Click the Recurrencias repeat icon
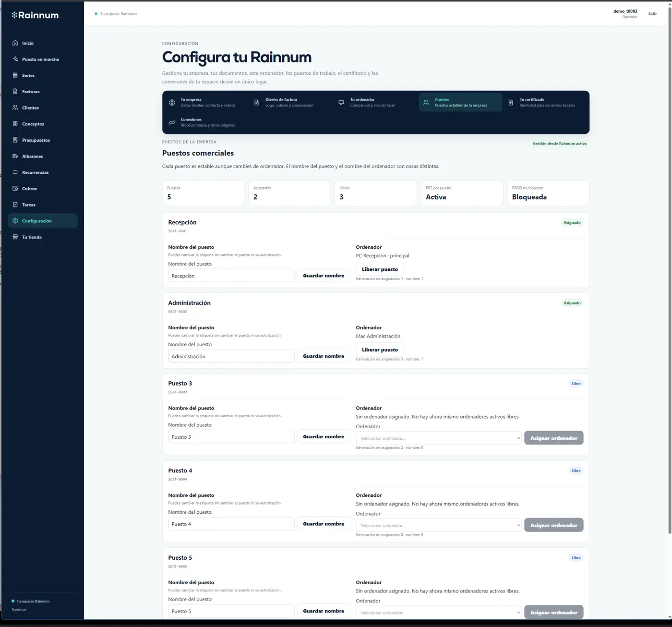 (x=15, y=172)
